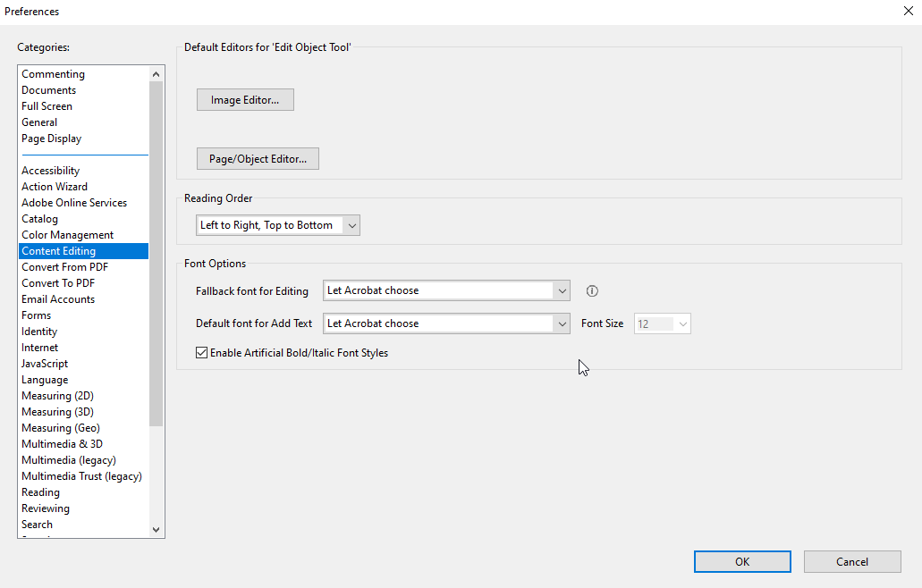Select the JavaScript category

click(45, 363)
